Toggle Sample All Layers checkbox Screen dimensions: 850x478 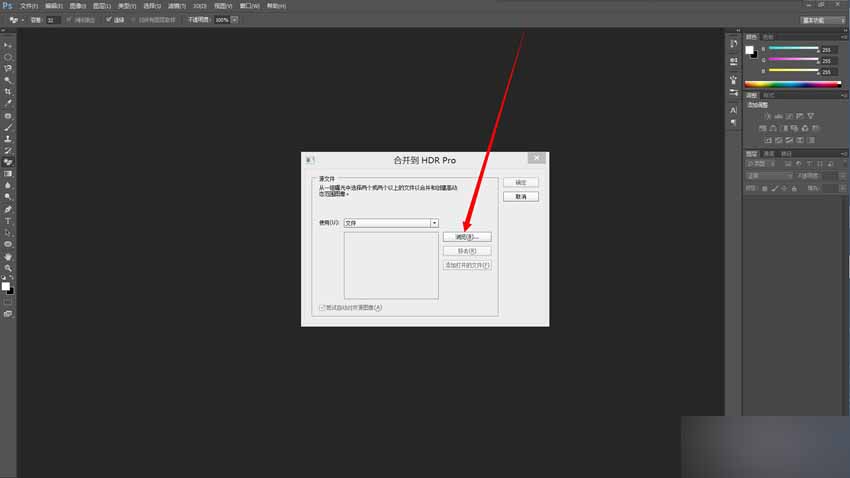tap(133, 20)
